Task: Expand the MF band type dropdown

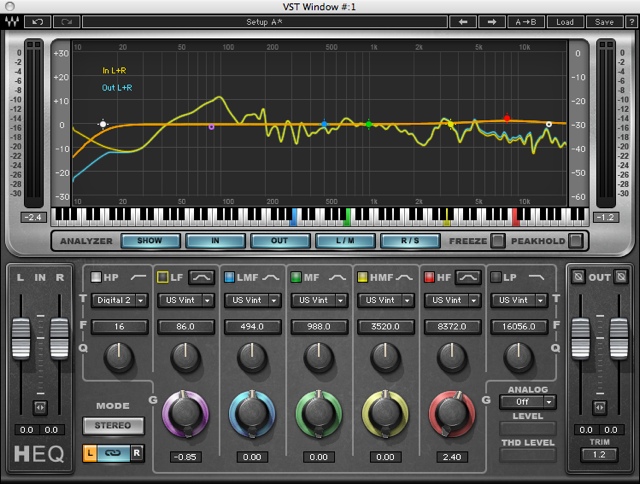Action: 319,300
